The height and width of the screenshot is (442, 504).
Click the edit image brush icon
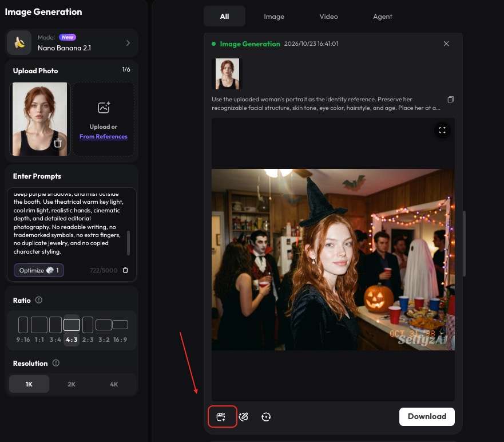243,417
